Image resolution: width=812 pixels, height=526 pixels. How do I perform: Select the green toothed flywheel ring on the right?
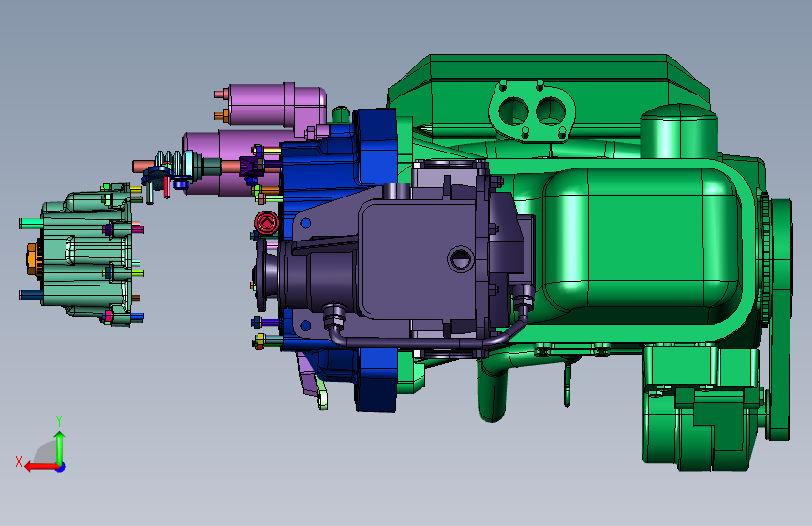click(x=765, y=257)
